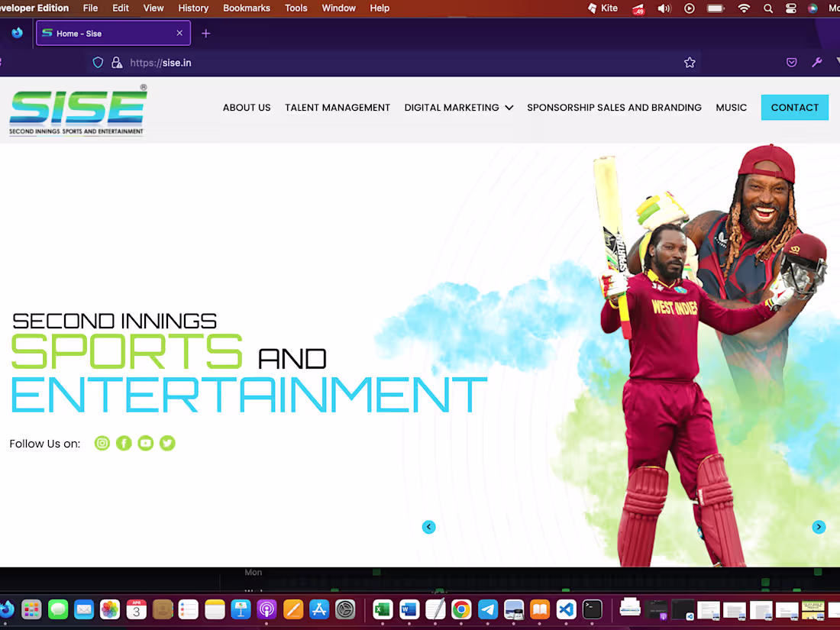Click the SISE logo in the header
The width and height of the screenshot is (840, 630).
76,108
